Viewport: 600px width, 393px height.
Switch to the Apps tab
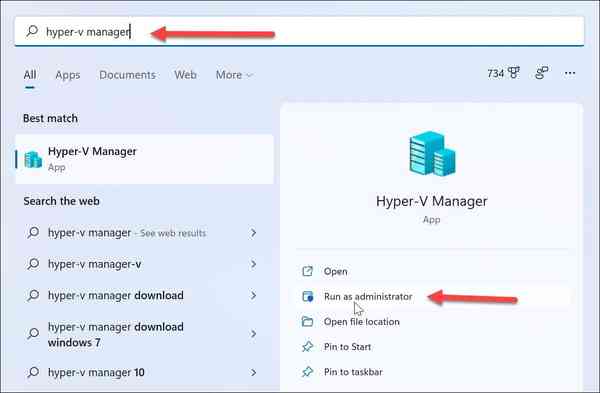pyautogui.click(x=68, y=75)
